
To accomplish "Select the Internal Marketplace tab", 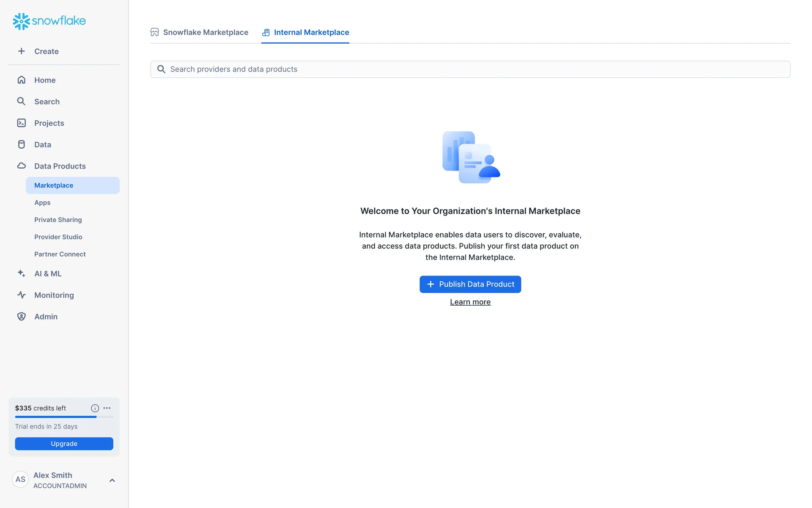I will coord(305,32).
